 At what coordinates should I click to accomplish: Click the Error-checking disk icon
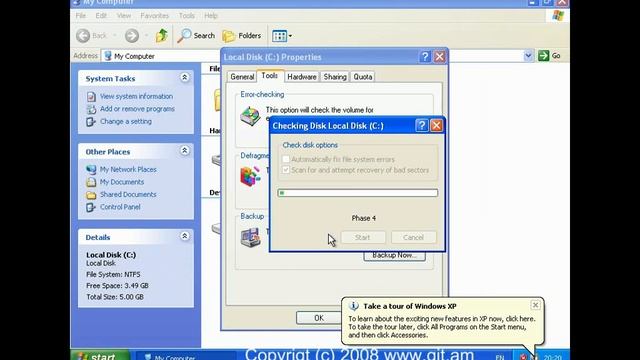click(250, 116)
